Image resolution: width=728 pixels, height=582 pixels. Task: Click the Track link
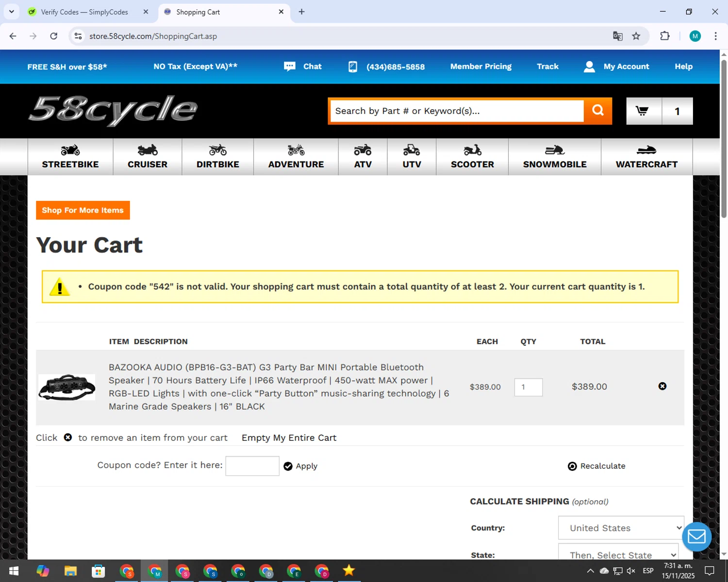pos(547,66)
